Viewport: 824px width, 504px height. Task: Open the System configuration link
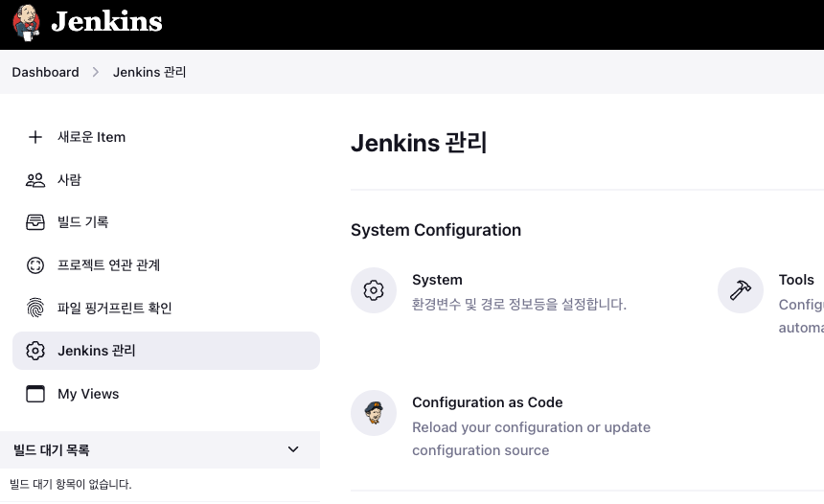(437, 280)
